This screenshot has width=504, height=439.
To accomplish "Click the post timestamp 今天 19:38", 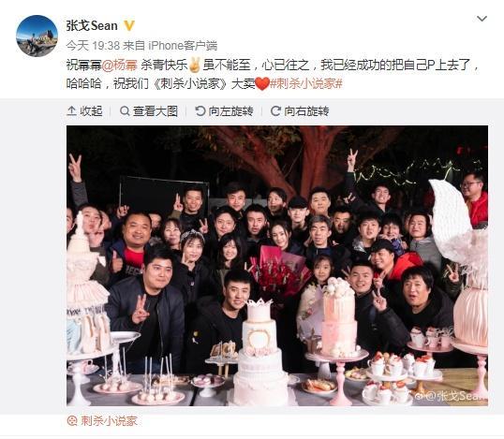I will 93,46.
